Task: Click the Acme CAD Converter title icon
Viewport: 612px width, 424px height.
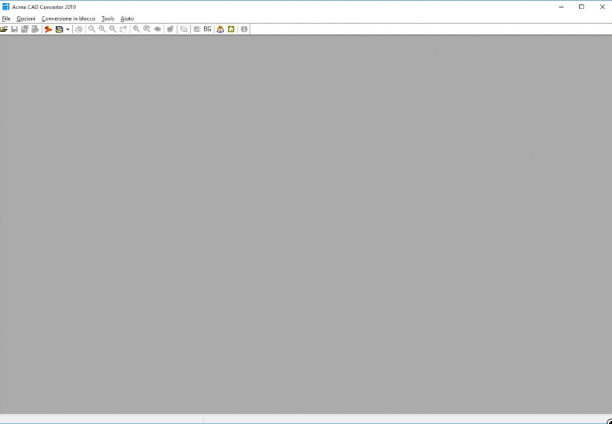Action: pyautogui.click(x=6, y=7)
